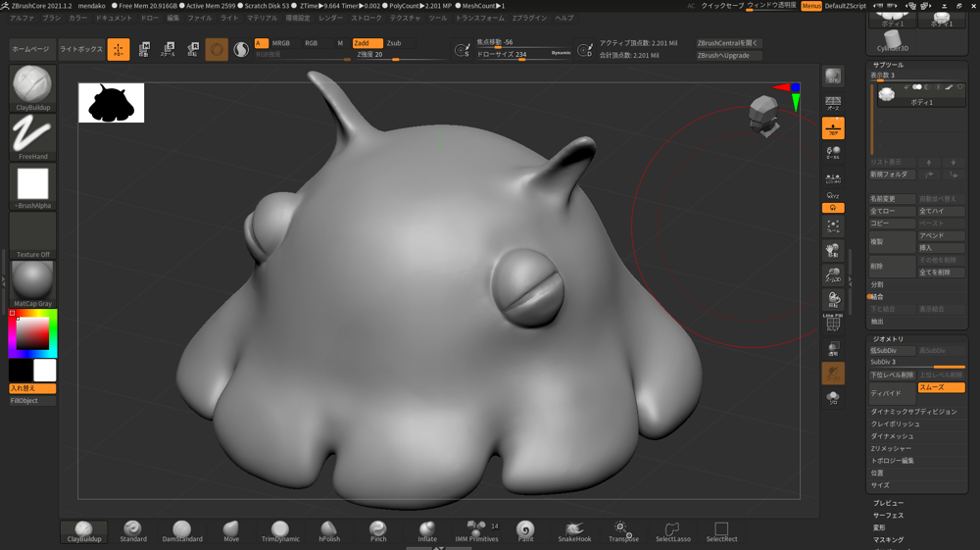The height and width of the screenshot is (550, 980).
Task: Switch to Rotate (回転) gizmo mode
Action: [x=192, y=49]
